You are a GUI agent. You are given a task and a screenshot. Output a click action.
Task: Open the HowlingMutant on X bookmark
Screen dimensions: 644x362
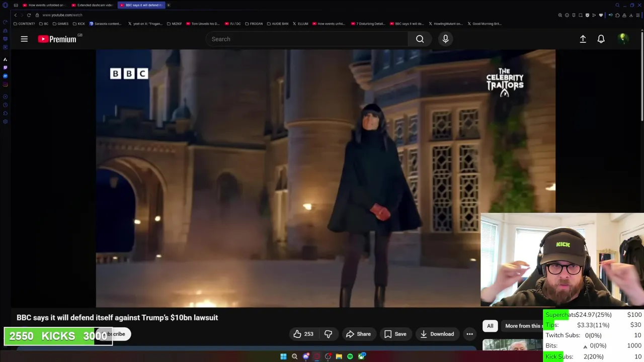pos(445,24)
